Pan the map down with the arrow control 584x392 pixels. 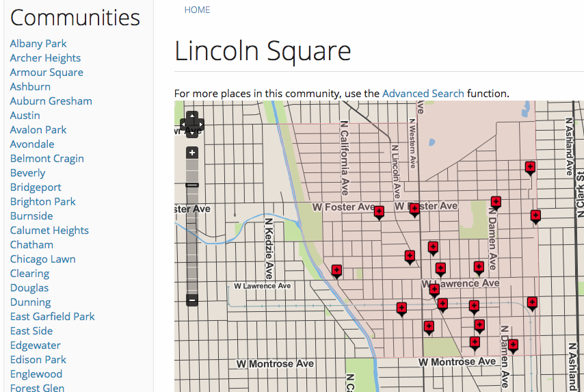(x=191, y=133)
